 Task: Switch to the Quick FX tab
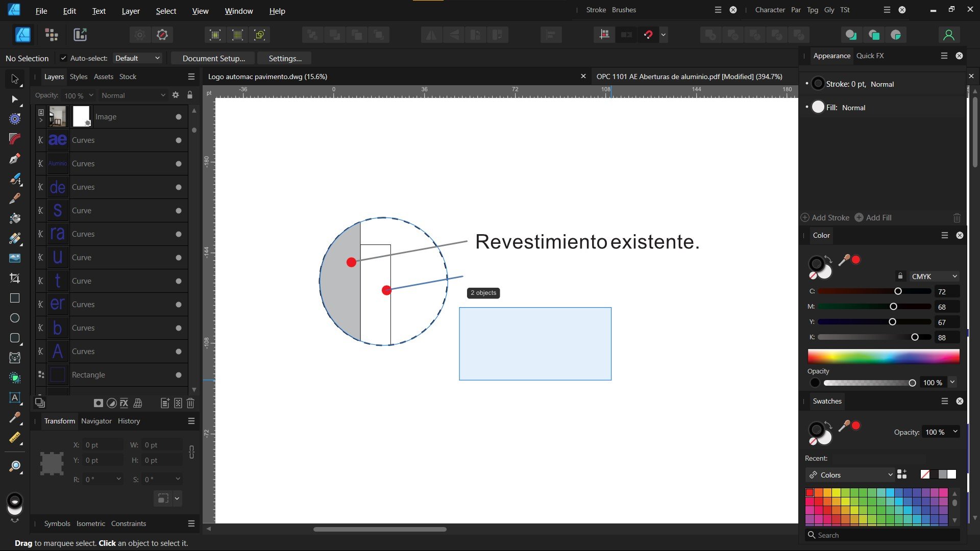coord(870,56)
